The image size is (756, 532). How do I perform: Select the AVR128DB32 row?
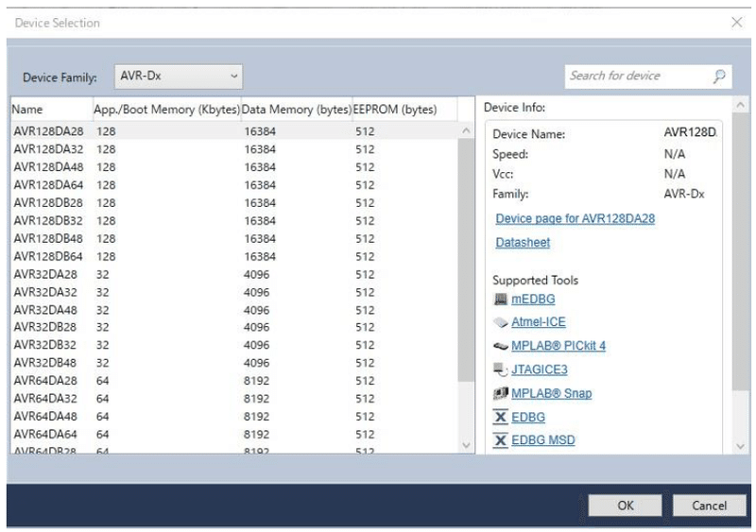click(234, 220)
